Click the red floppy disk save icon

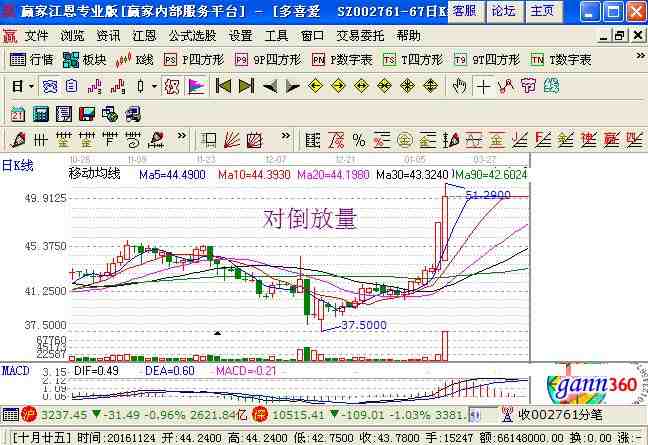click(87, 114)
